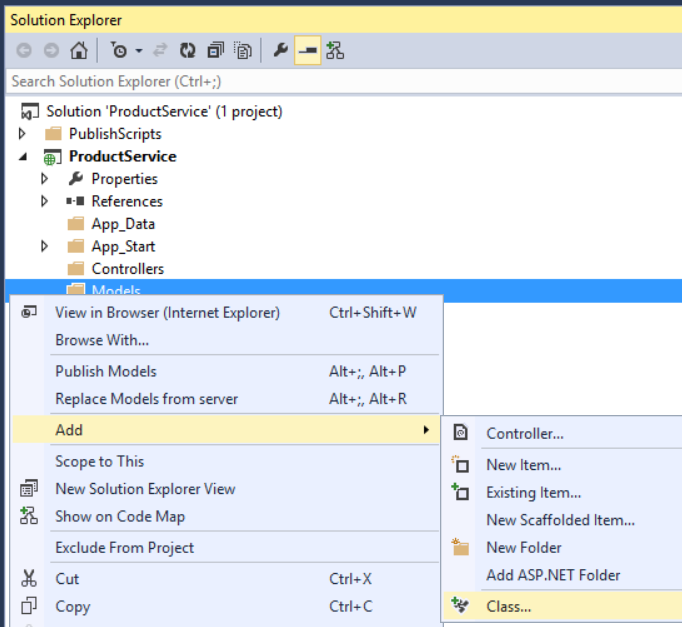Collapse the ProductService project node
682x627 pixels.
click(23, 156)
